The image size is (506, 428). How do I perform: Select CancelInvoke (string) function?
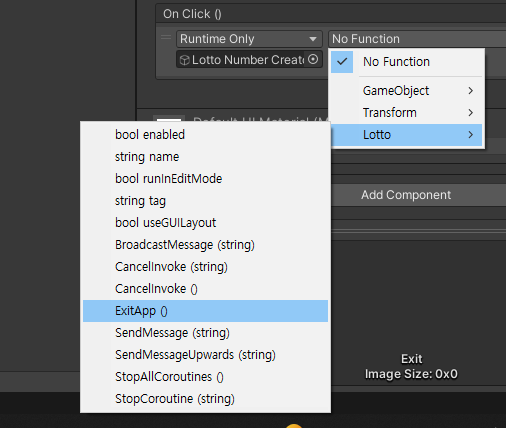point(205,267)
